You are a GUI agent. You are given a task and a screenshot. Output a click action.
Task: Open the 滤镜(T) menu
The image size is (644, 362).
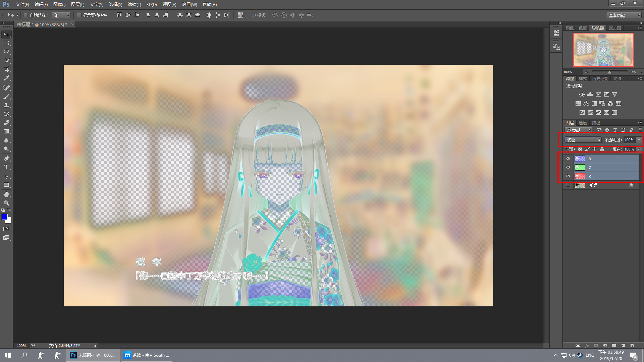click(x=134, y=4)
